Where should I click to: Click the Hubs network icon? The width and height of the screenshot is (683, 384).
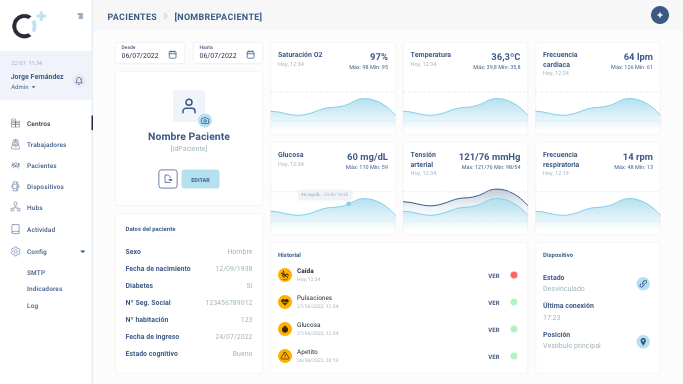coord(15,207)
